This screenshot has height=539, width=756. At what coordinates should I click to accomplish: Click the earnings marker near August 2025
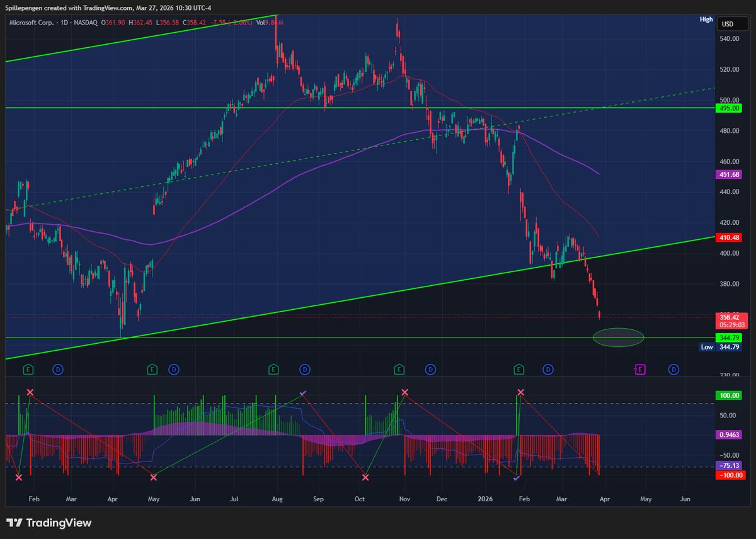click(x=273, y=369)
